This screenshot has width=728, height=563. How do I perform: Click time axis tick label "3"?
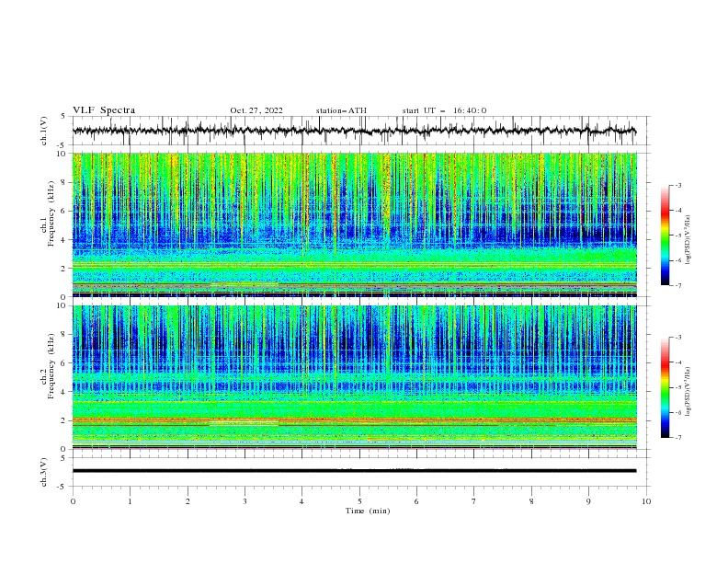tap(245, 501)
